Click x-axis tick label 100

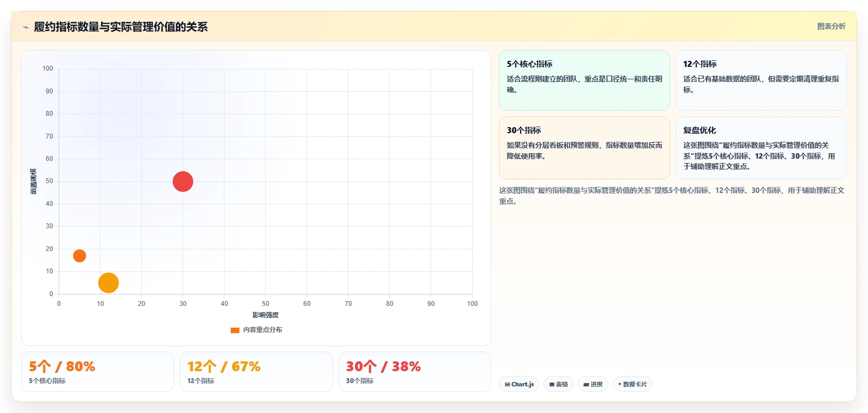click(472, 304)
